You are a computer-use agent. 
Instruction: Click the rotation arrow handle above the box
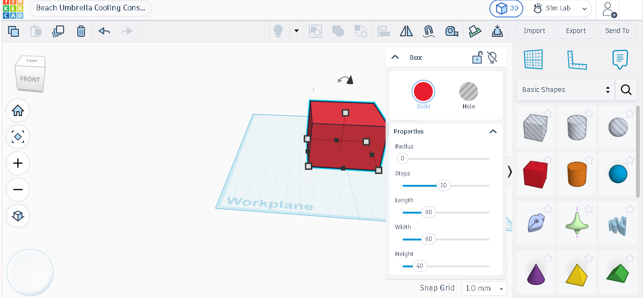pos(346,80)
